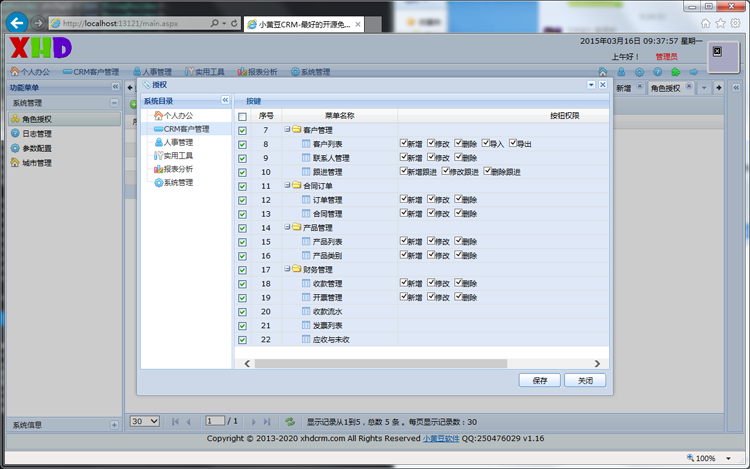750x469 pixels.
Task: Uncheck the row 12 订单管理 checkbox
Action: tap(242, 200)
